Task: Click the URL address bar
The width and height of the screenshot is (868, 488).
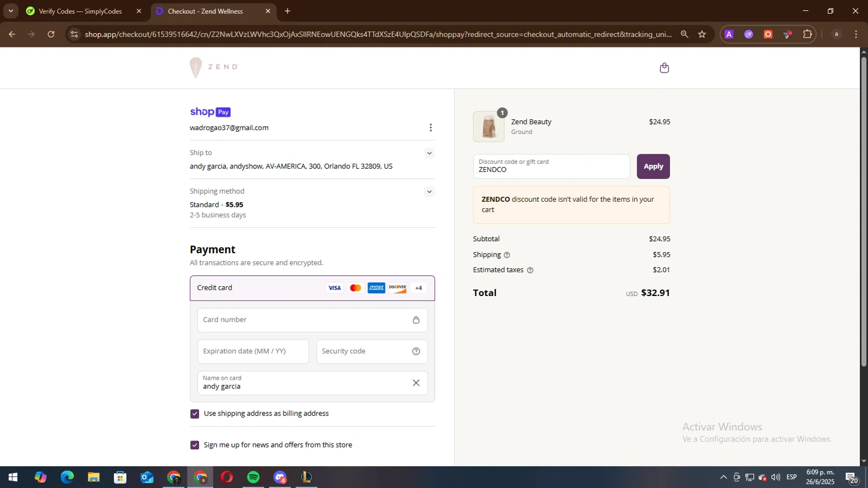Action: coord(378,34)
